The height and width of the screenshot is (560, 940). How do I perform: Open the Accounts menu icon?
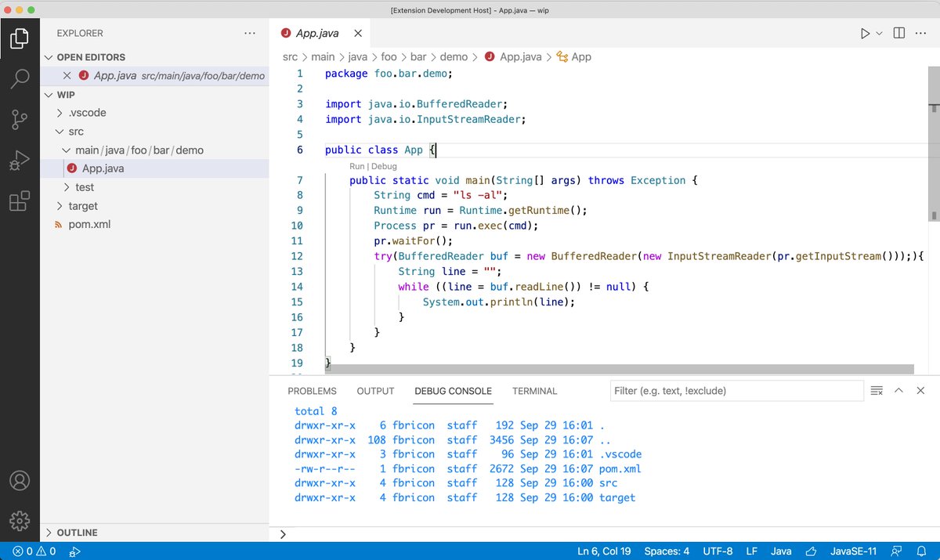(x=20, y=480)
